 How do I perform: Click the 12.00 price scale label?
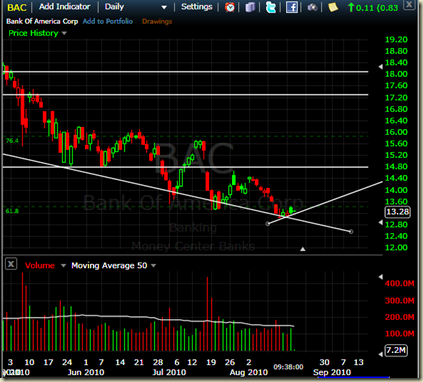tap(396, 248)
